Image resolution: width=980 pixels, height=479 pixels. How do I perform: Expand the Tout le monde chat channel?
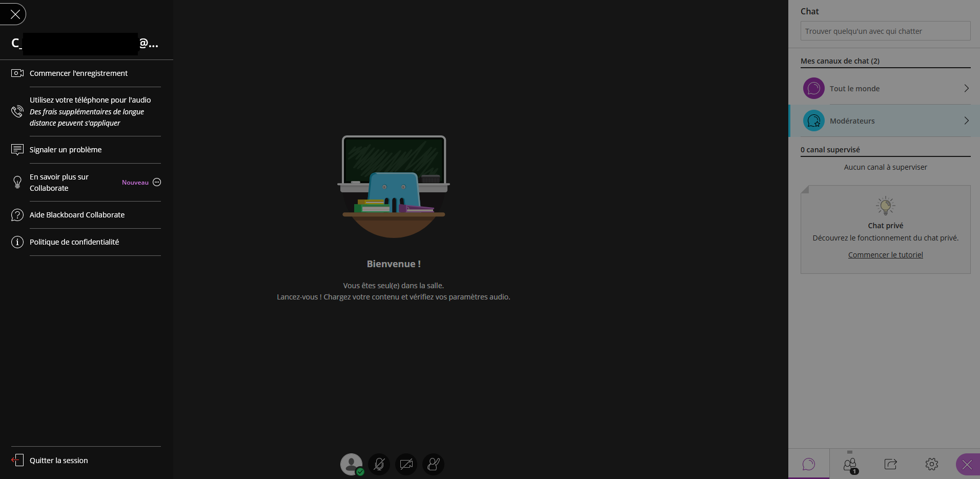885,89
